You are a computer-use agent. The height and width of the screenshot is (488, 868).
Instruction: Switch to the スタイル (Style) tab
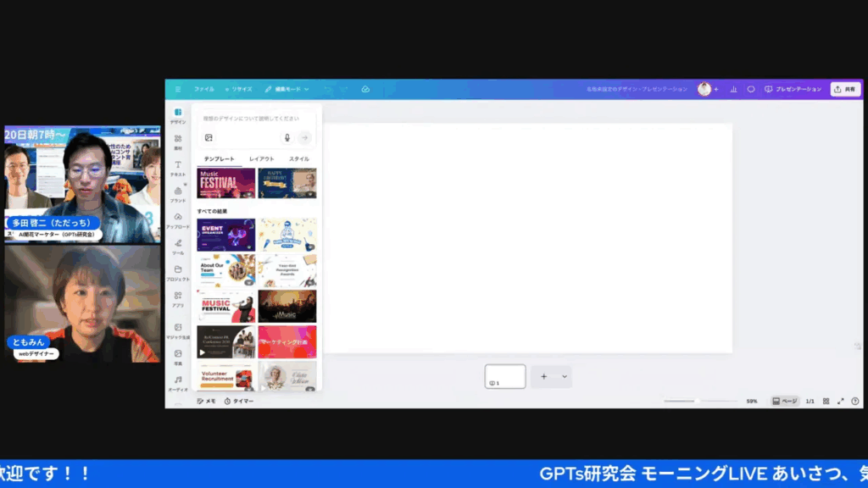[299, 158]
